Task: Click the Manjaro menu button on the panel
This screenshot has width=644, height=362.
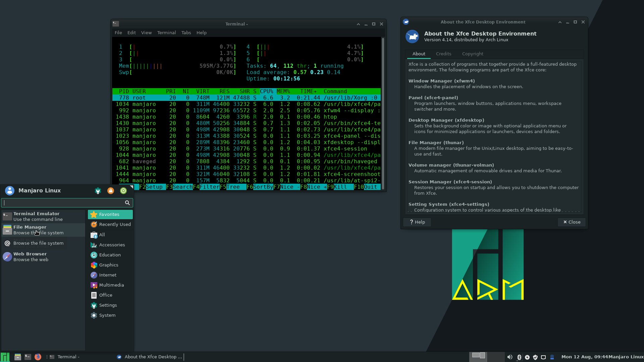Action: pyautogui.click(x=5, y=357)
